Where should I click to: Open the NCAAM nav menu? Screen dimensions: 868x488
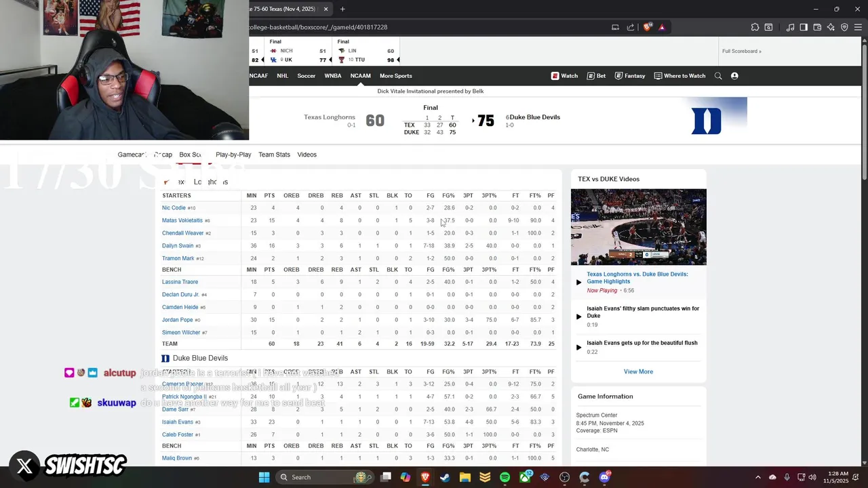point(360,76)
